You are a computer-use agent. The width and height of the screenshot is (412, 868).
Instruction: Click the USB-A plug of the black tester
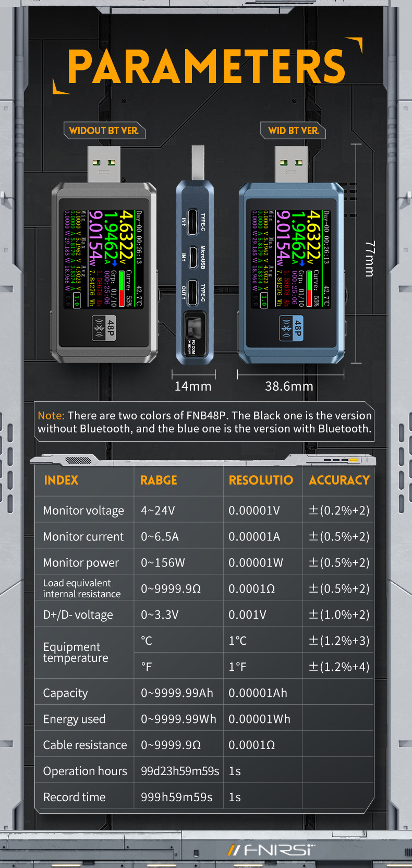coord(104,163)
